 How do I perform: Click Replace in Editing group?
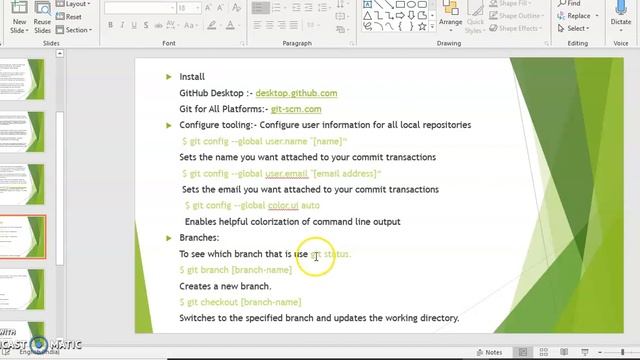(578, 16)
